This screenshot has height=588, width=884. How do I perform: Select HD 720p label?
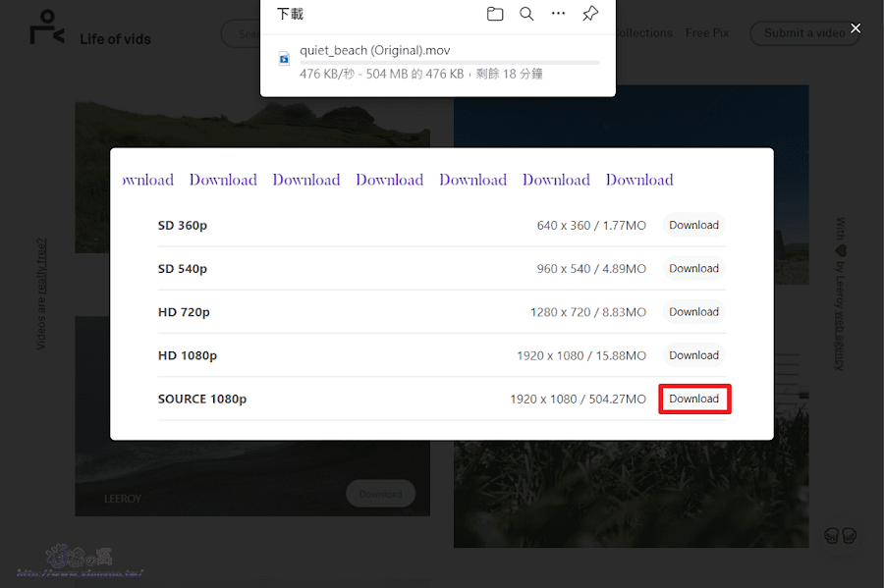(x=184, y=312)
